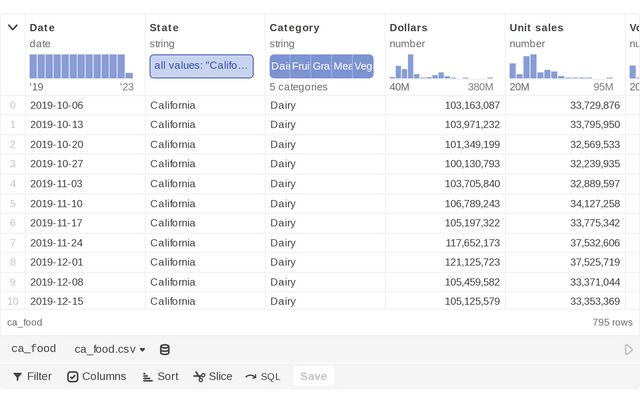Toggle the Columns checkbox option
Screen dimensions: 640x400
pyautogui.click(x=97, y=376)
